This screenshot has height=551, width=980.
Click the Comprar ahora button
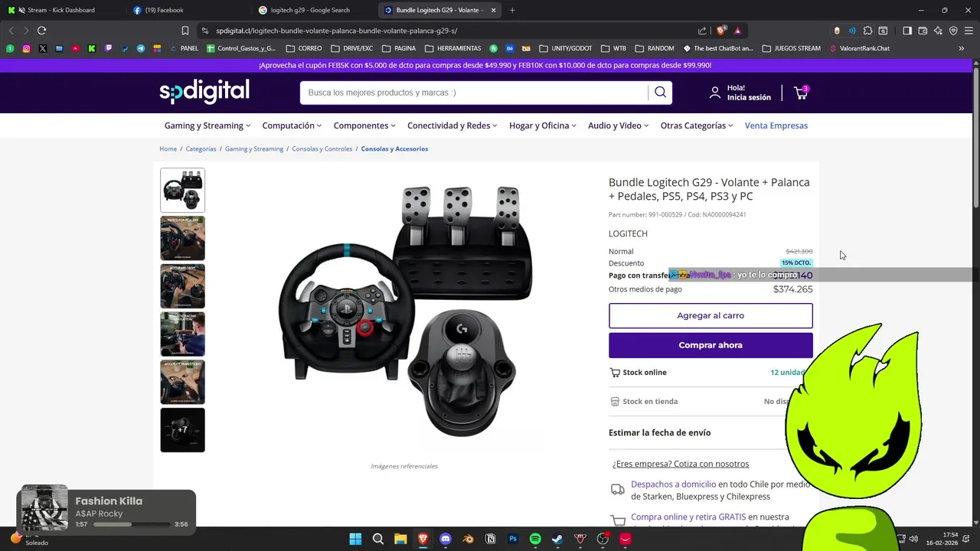click(710, 345)
